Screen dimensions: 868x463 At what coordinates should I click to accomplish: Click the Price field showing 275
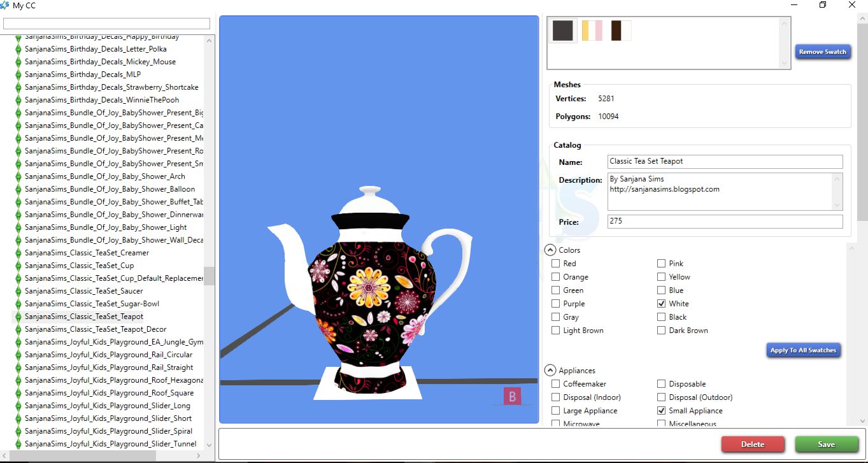pos(725,222)
